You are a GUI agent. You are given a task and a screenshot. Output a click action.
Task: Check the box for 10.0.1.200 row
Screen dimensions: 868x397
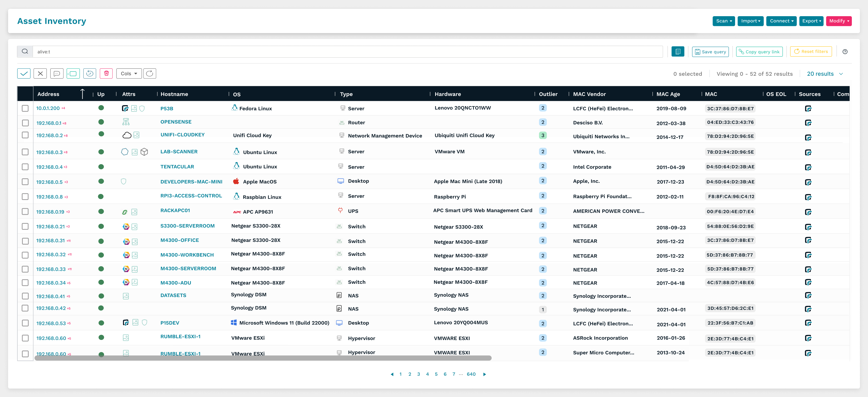click(x=25, y=108)
